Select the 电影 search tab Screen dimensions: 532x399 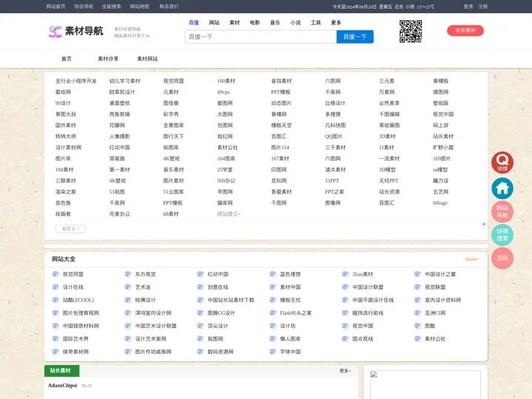pos(255,23)
